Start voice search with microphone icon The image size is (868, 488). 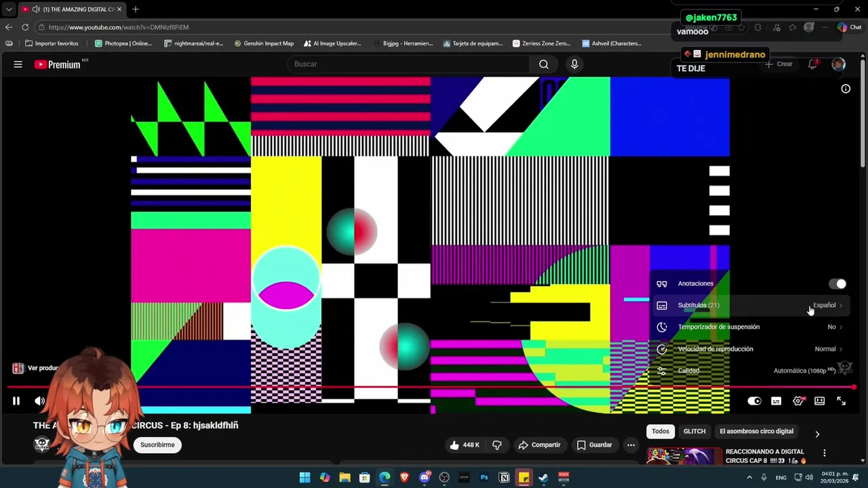(x=574, y=64)
